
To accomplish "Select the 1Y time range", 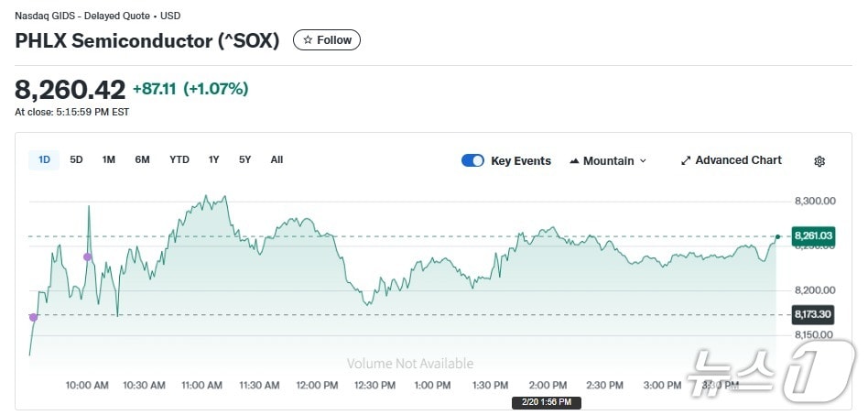I will tap(213, 159).
